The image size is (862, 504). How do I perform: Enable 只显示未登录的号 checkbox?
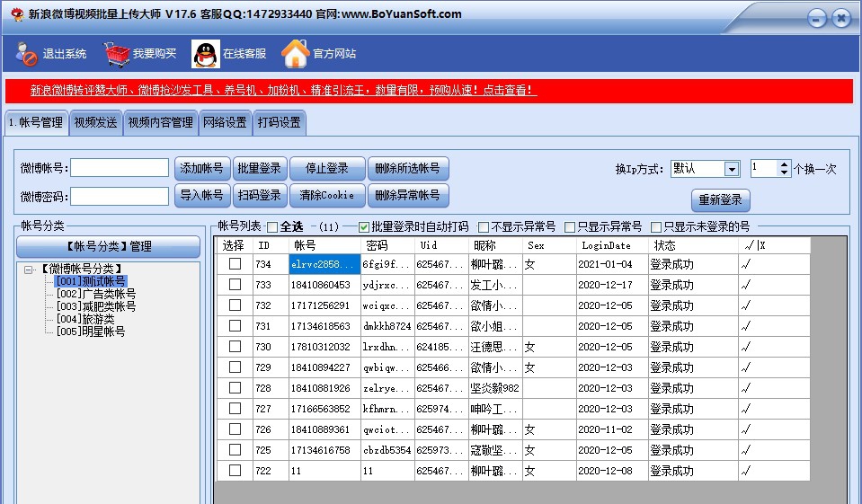pos(656,227)
